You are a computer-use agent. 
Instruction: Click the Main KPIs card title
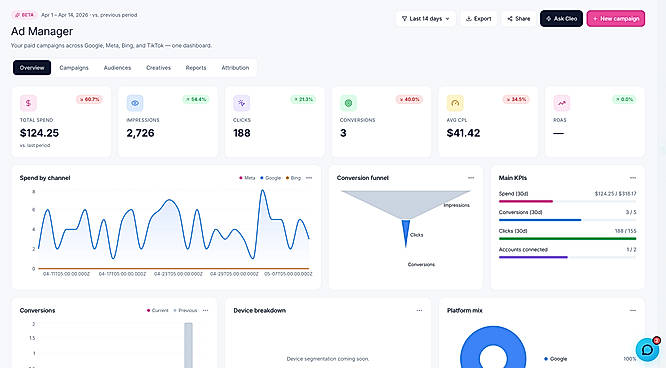(513, 178)
